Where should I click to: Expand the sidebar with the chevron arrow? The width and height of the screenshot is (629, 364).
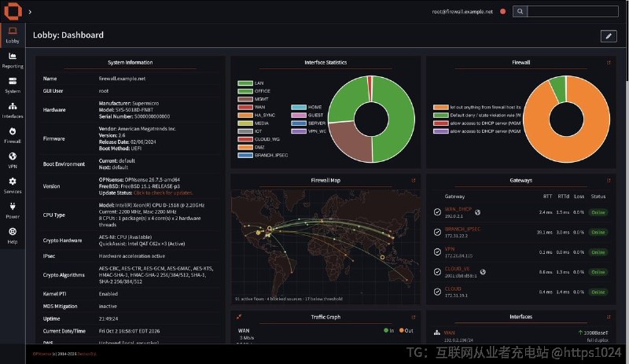coord(30,12)
